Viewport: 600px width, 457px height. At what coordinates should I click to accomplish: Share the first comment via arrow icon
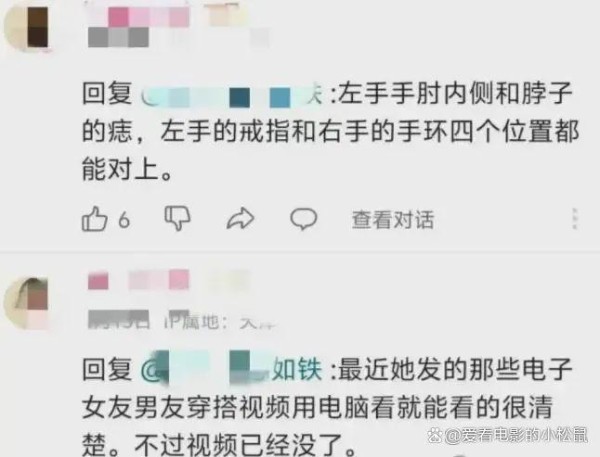(x=240, y=219)
